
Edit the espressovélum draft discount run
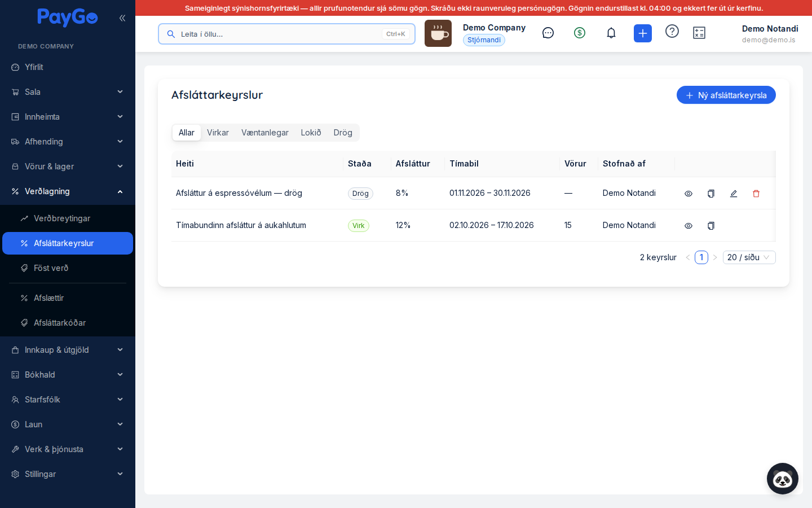pos(734,194)
